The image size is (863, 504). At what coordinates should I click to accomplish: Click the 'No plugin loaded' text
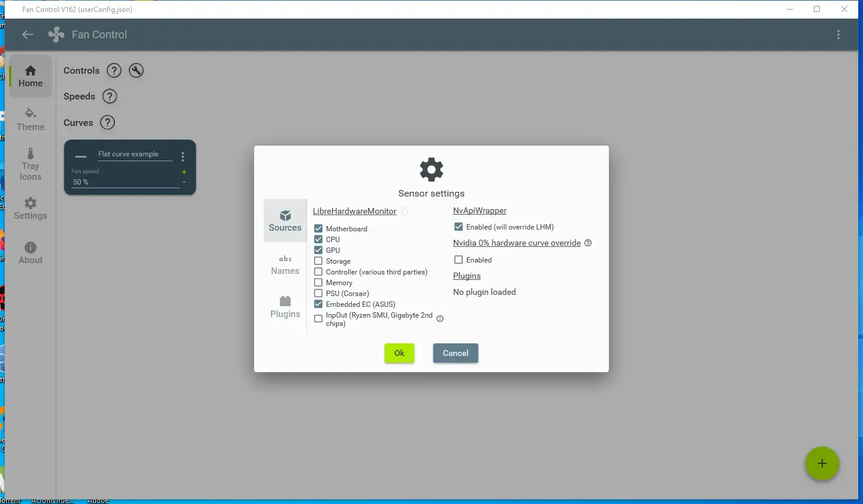click(x=484, y=292)
